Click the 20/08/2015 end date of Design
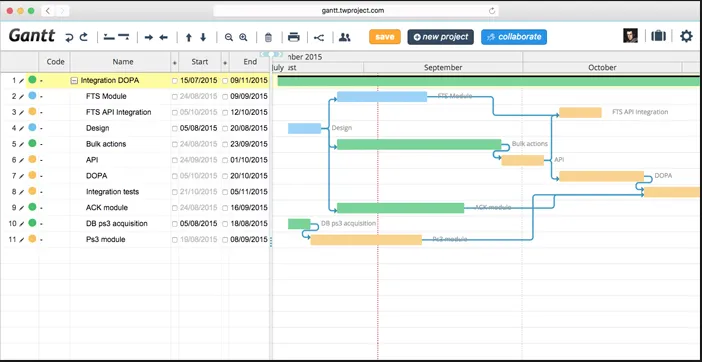 click(248, 128)
